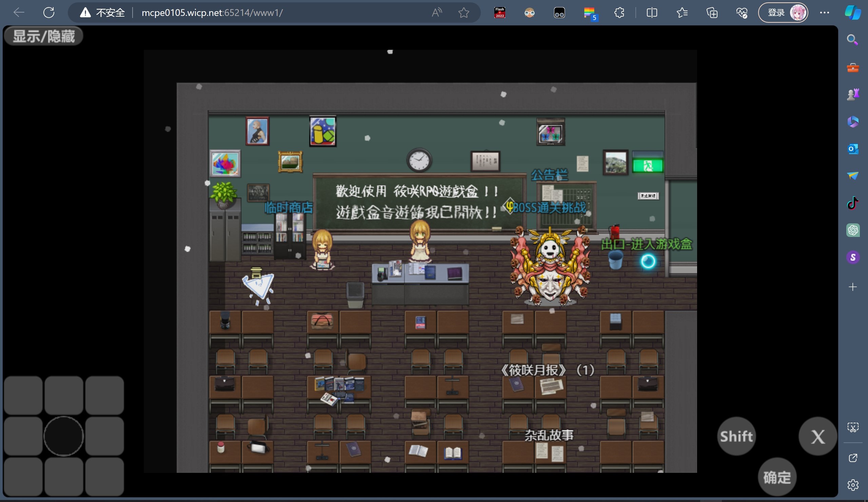This screenshot has width=868, height=502.
Task: Open the black goggles extension icon
Action: pos(559,13)
